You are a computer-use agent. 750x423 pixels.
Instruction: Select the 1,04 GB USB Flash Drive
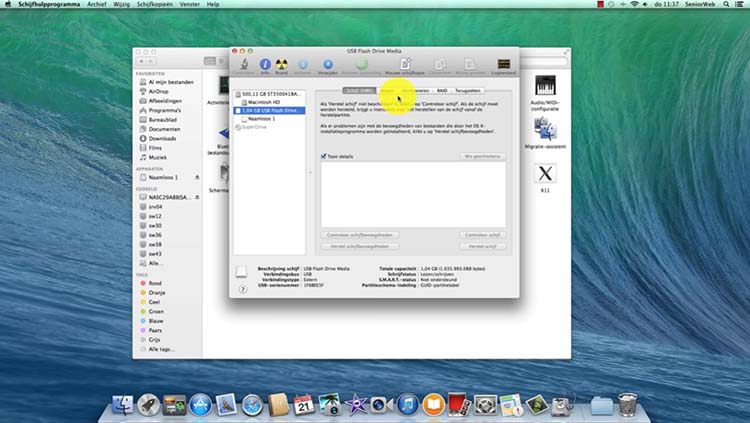(x=269, y=111)
